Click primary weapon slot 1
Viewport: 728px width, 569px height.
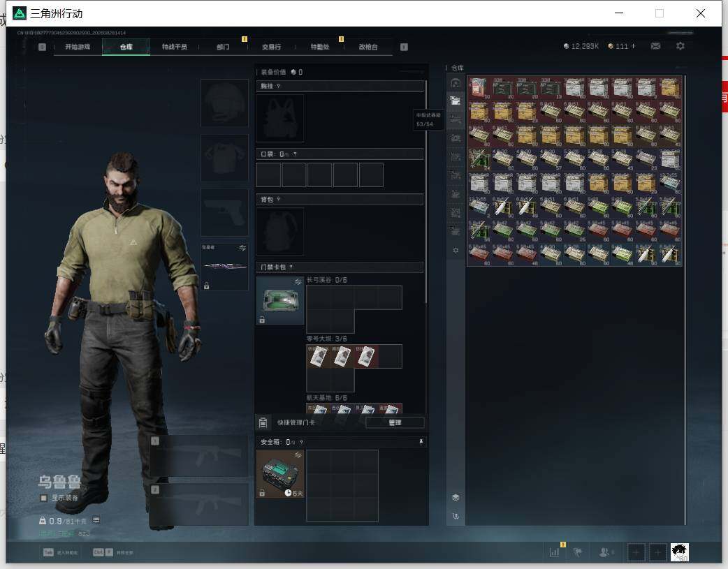click(199, 456)
